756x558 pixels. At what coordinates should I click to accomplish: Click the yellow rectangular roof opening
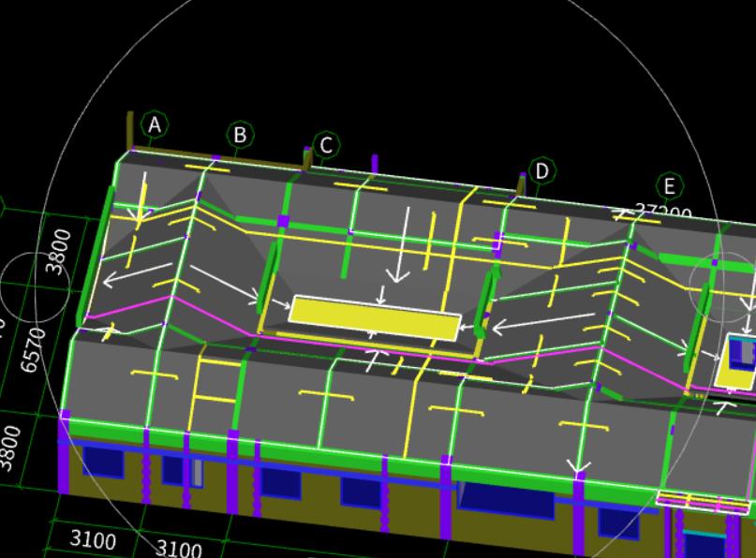375,318
